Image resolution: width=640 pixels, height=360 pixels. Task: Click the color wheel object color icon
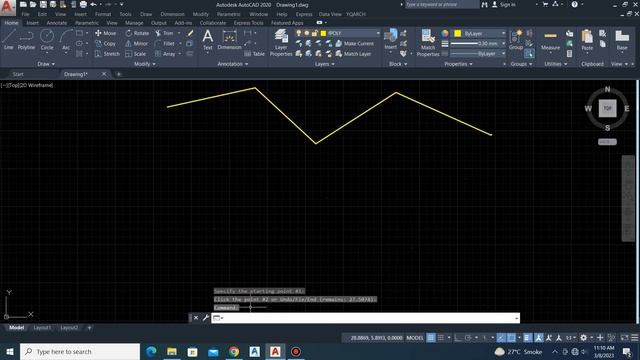(445, 33)
